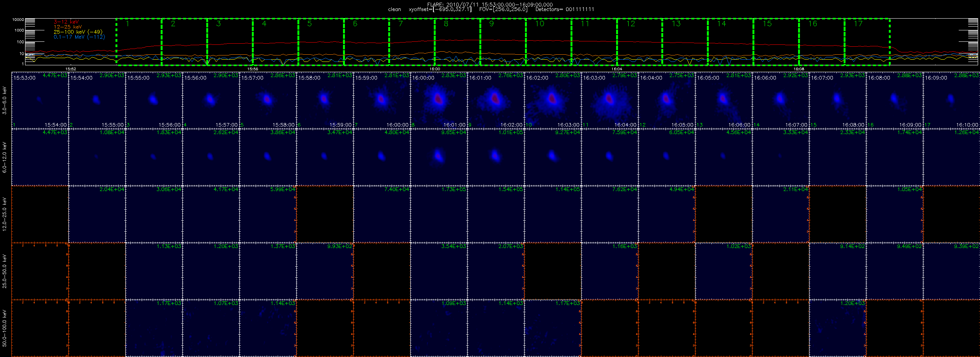
Task: Click the 15:52 time axis label
Action: pos(71,69)
